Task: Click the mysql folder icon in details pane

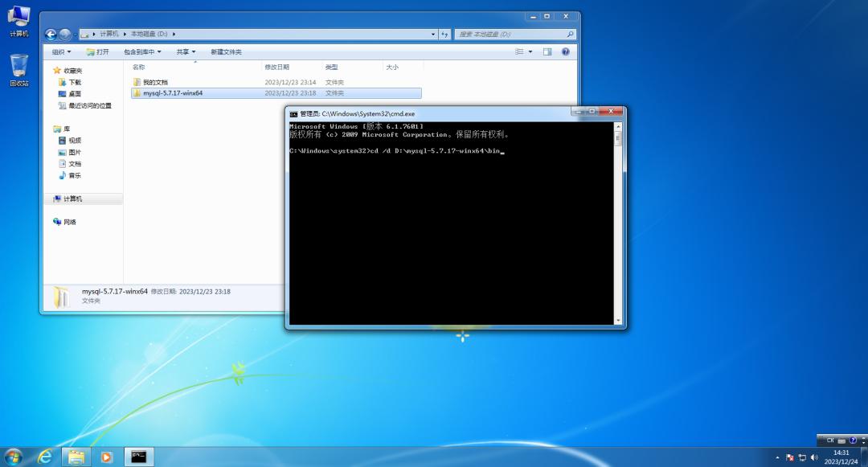Action: coord(61,297)
